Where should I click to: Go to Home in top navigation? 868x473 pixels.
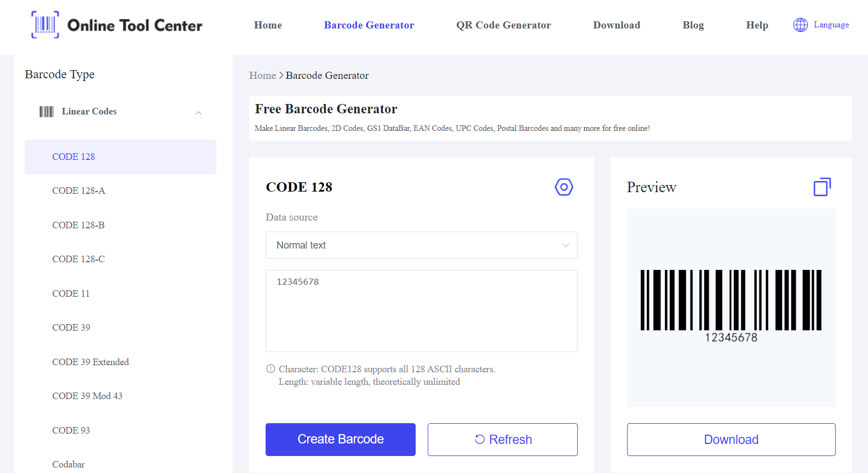[268, 25]
